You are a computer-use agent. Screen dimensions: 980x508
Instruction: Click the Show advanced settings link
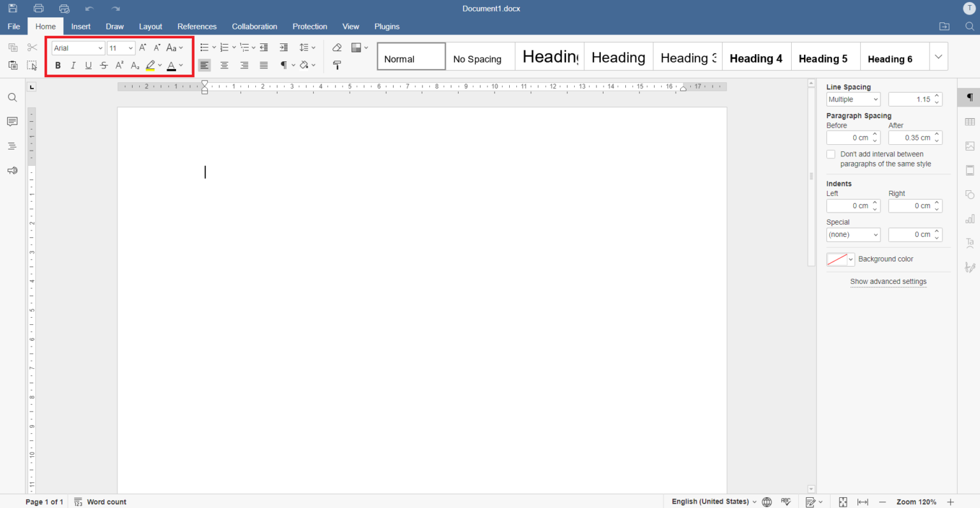[888, 281]
